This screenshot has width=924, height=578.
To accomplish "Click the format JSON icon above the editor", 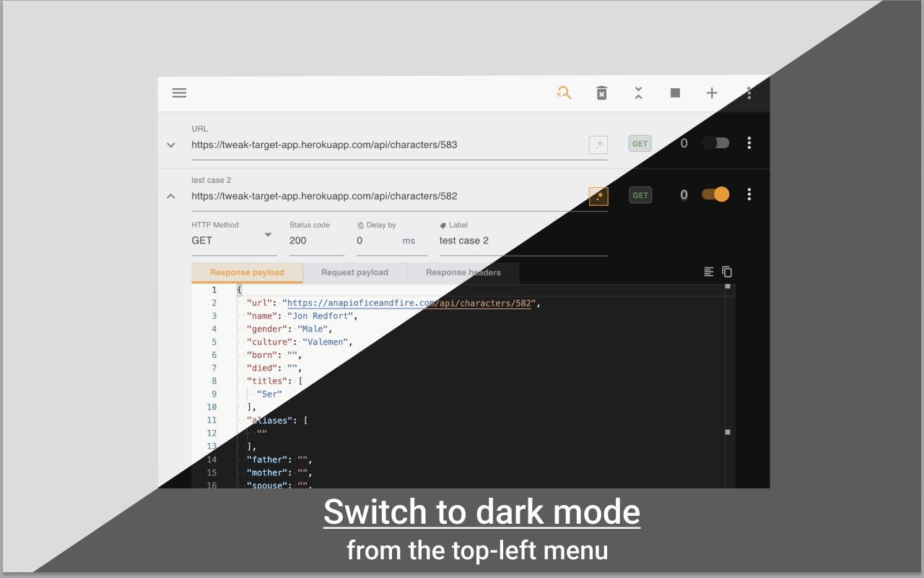I will [x=708, y=271].
